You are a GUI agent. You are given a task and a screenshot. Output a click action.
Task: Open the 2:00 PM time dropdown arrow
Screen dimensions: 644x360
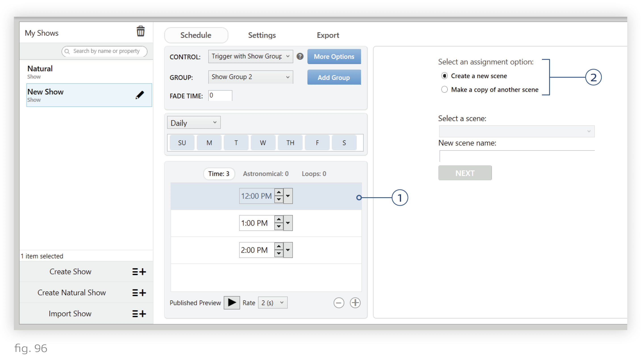coord(288,250)
